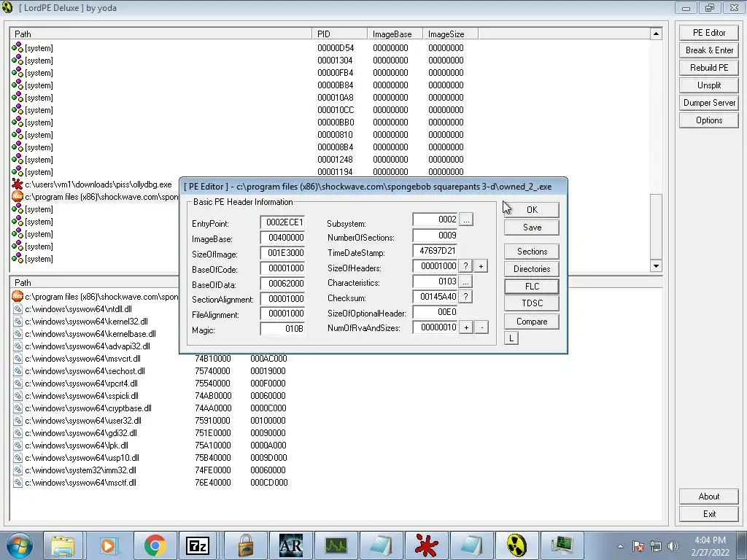Click Checksum question mark button
Image resolution: width=747 pixels, height=560 pixels.
pyautogui.click(x=466, y=297)
